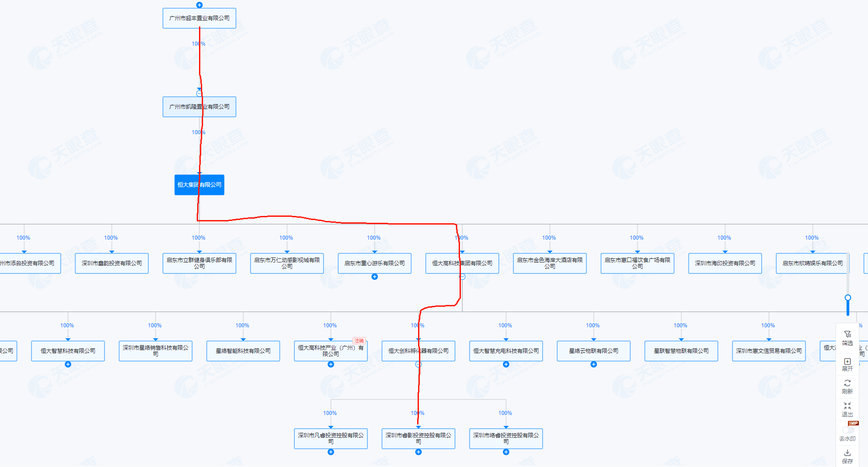The width and height of the screenshot is (868, 467).
Task: Open 启东市欣晴娱乐有限公司 node
Action: click(x=813, y=263)
